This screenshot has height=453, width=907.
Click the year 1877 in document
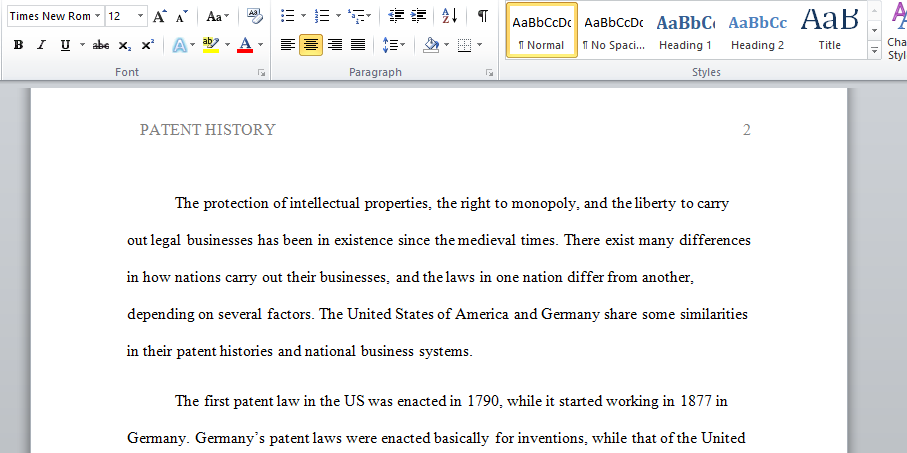pyautogui.click(x=696, y=401)
